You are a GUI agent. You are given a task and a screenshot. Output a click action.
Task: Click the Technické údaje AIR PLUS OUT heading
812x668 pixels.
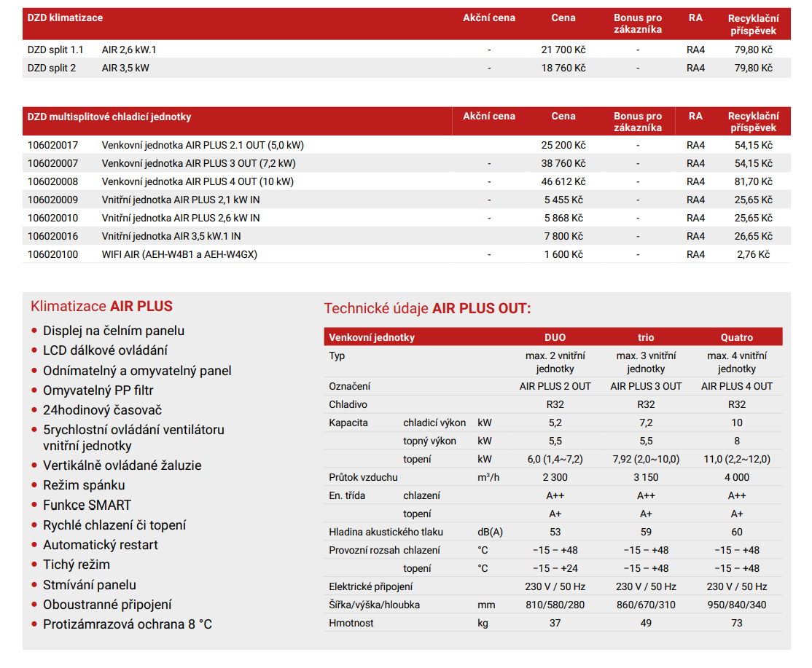tap(427, 308)
